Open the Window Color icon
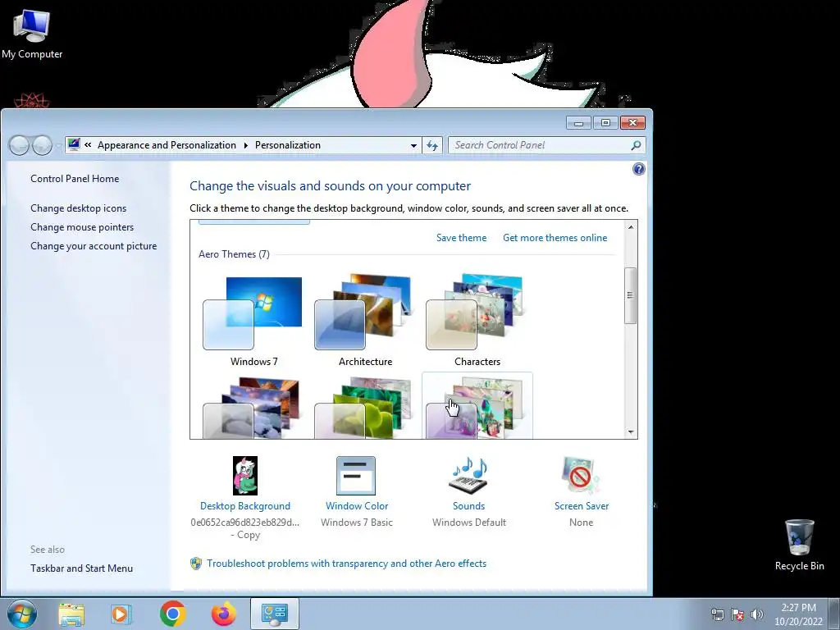The width and height of the screenshot is (840, 630). pyautogui.click(x=356, y=475)
